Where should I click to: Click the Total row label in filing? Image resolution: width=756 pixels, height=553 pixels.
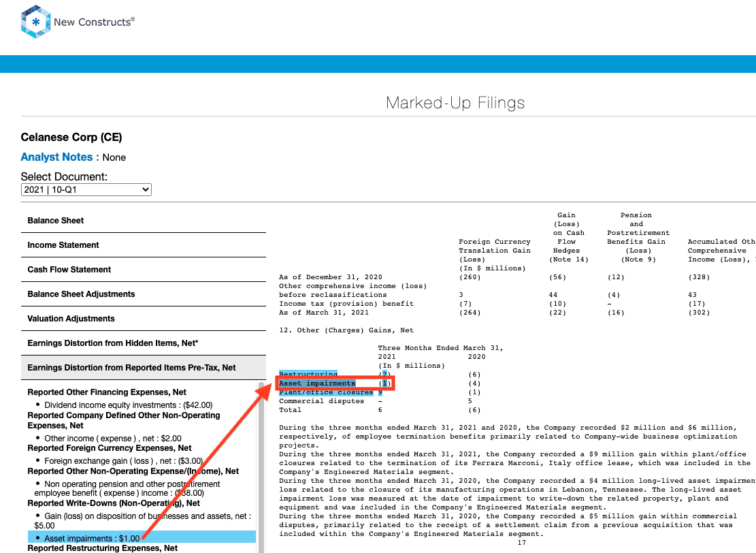click(x=291, y=410)
